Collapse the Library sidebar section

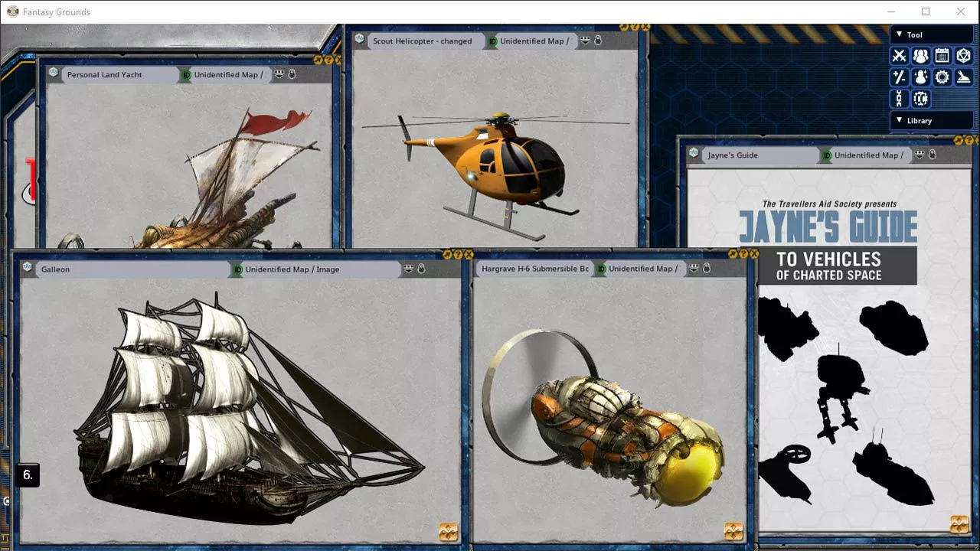click(931, 120)
